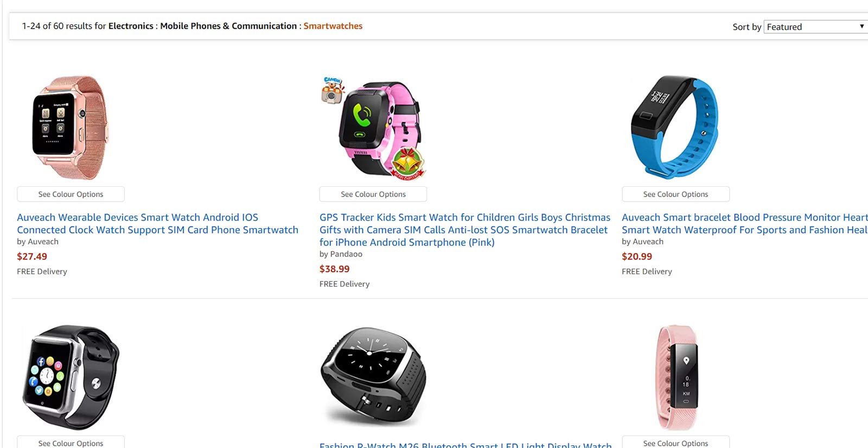Viewport: 868px width, 448px height.
Task: Open rose gold Auveach smartwatch image
Action: coord(71,128)
